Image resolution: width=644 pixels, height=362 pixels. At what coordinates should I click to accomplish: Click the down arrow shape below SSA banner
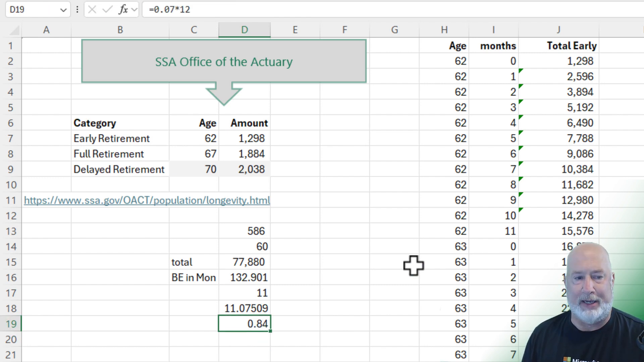click(x=224, y=94)
